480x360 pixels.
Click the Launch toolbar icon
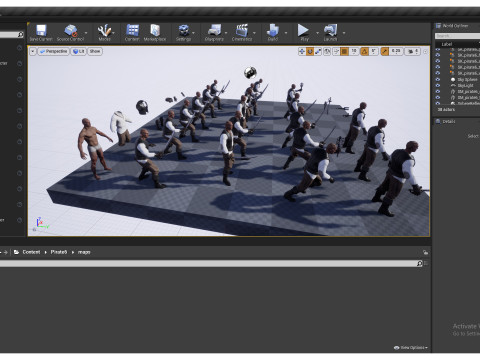(330, 32)
